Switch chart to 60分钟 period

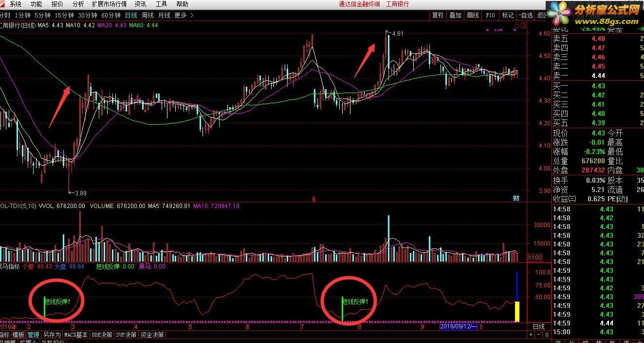[111, 15]
